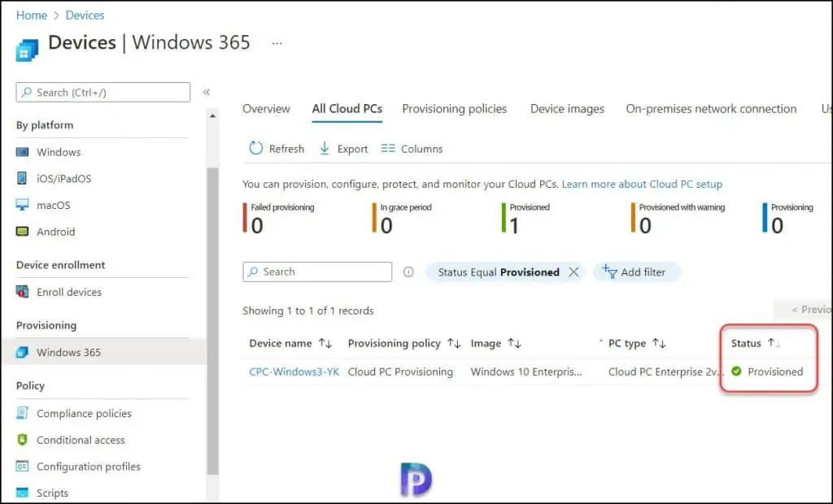The image size is (833, 504).
Task: Click the Devices Windows 365 header icon
Action: pos(27,50)
